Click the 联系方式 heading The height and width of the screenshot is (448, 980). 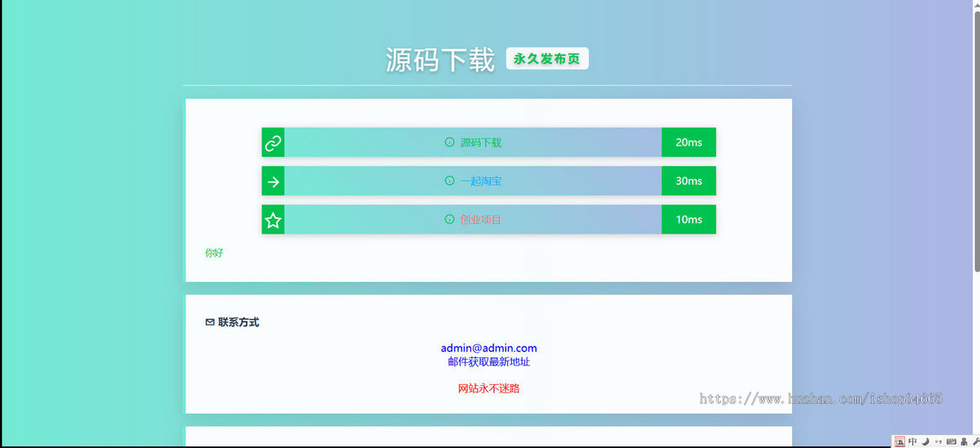238,322
